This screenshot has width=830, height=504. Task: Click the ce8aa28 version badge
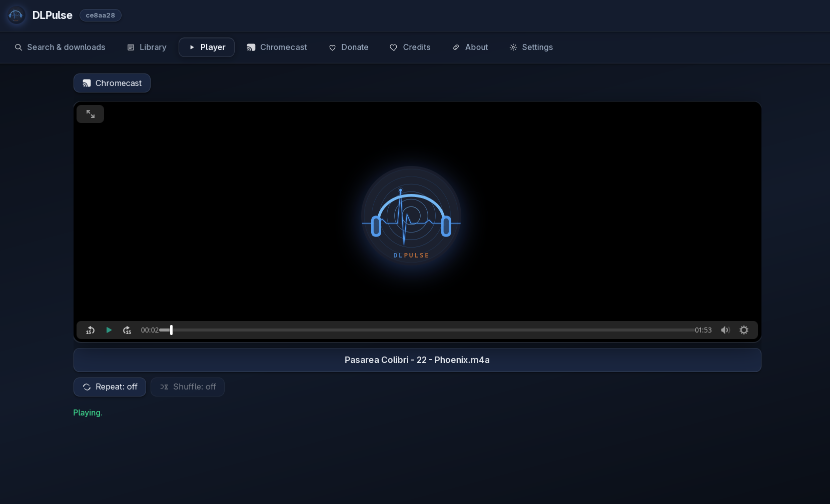pyautogui.click(x=101, y=15)
